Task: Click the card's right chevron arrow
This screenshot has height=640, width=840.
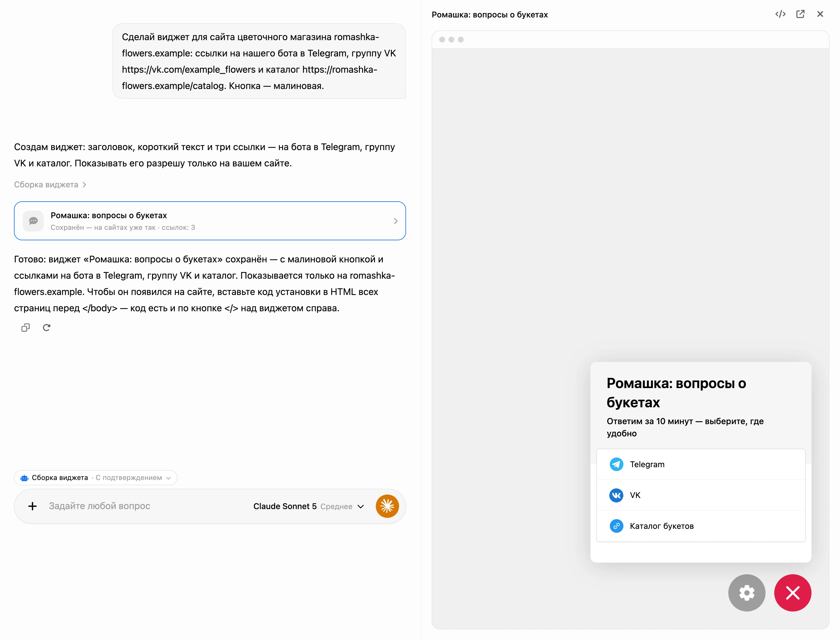Action: pyautogui.click(x=395, y=221)
